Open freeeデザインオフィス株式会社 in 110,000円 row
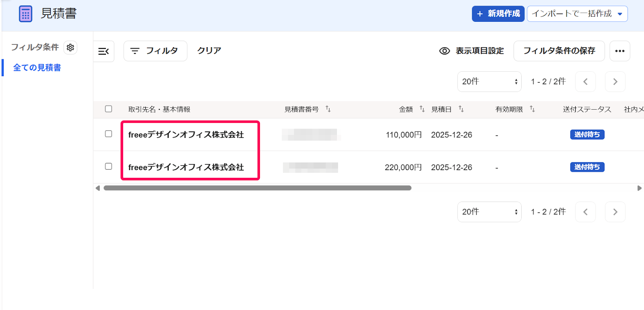 pyautogui.click(x=186, y=135)
